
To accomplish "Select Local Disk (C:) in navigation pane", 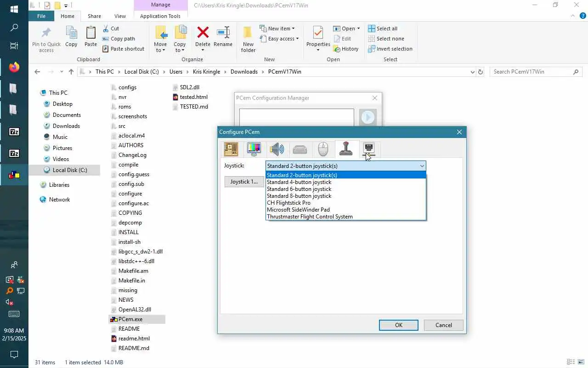I will (x=69, y=170).
